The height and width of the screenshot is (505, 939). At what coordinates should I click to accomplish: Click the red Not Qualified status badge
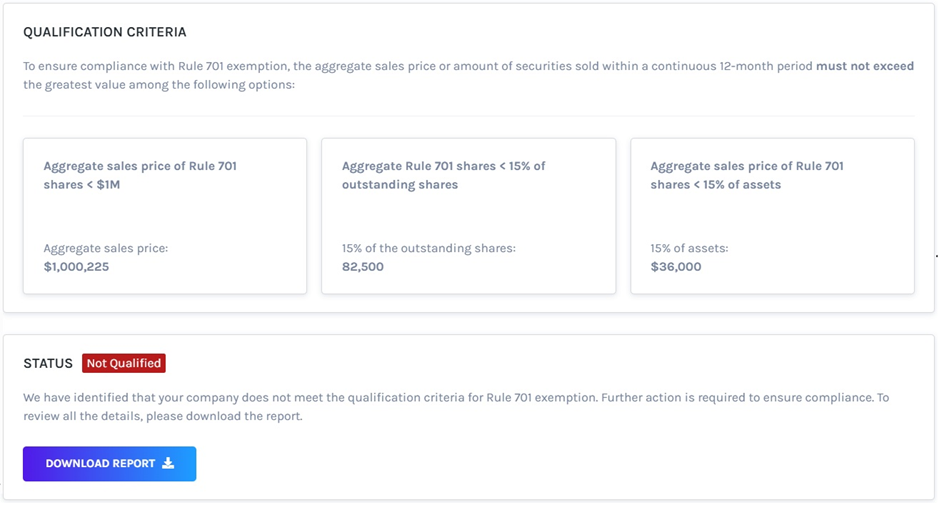click(x=124, y=363)
